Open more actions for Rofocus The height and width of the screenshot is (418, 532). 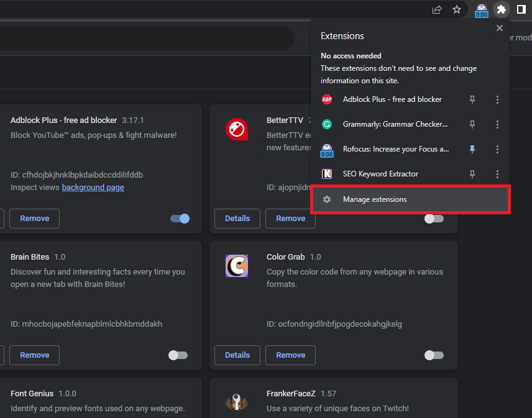coord(497,149)
